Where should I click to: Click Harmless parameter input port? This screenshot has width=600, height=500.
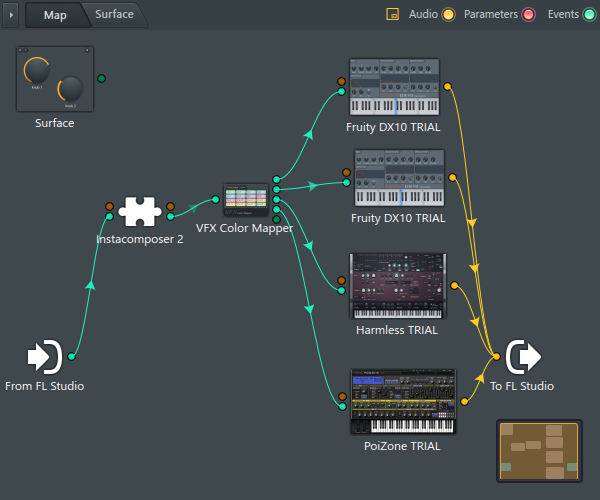click(341, 280)
